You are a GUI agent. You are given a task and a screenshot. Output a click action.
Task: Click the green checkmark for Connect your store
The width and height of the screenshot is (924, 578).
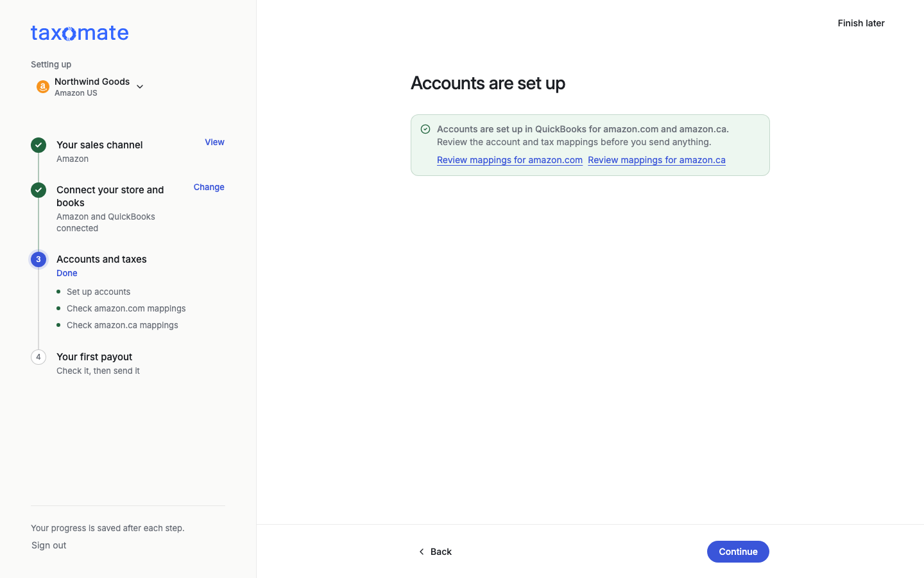[38, 190]
